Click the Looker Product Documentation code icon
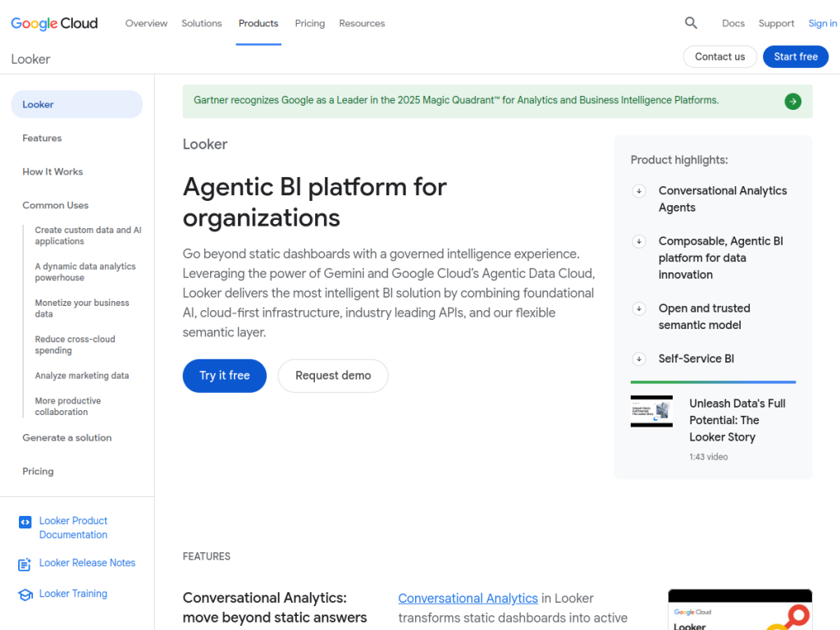840x630 pixels. tap(25, 522)
